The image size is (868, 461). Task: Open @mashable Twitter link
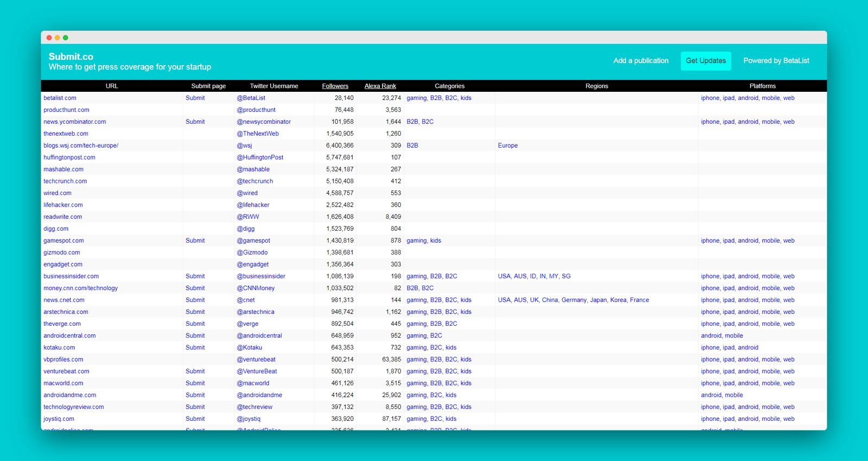click(253, 170)
